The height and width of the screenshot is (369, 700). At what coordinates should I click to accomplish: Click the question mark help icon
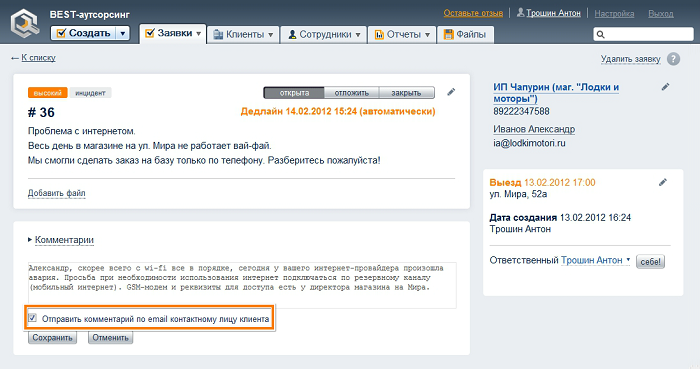click(673, 59)
